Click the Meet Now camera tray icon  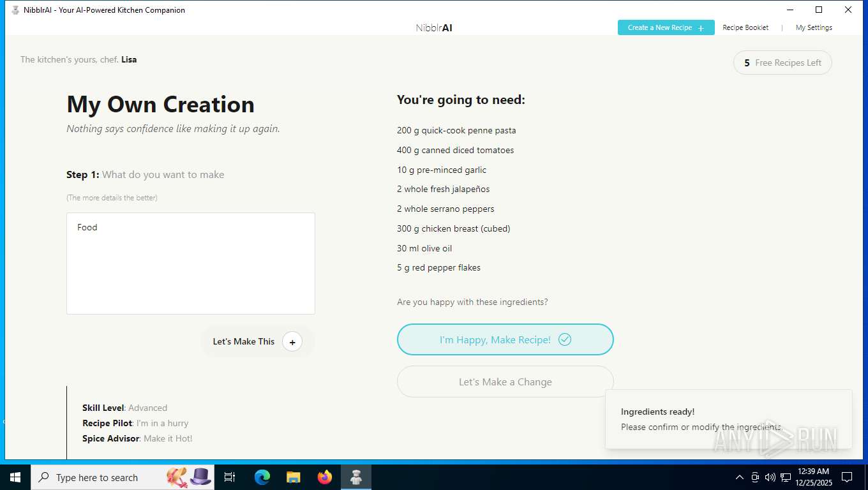pyautogui.click(x=755, y=477)
